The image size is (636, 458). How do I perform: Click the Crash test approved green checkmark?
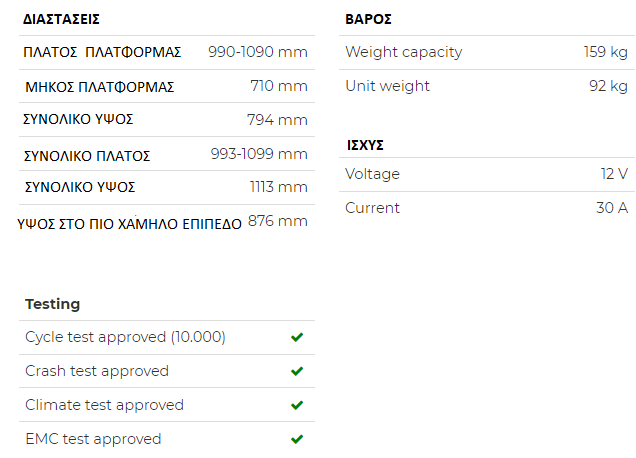[x=297, y=371]
